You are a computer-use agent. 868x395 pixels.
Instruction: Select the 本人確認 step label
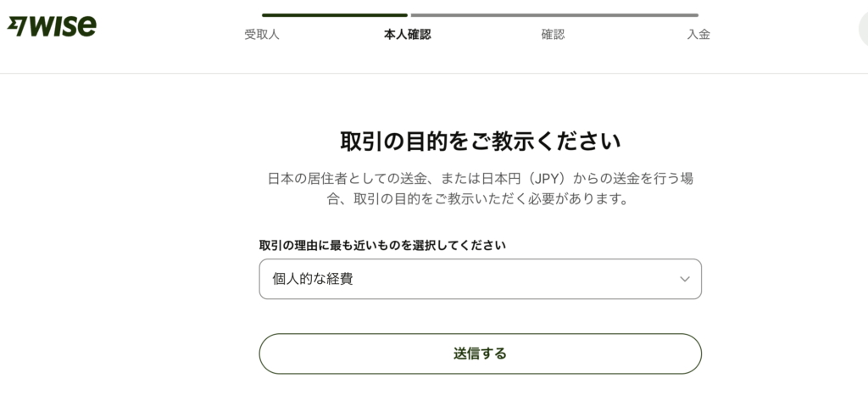[408, 34]
